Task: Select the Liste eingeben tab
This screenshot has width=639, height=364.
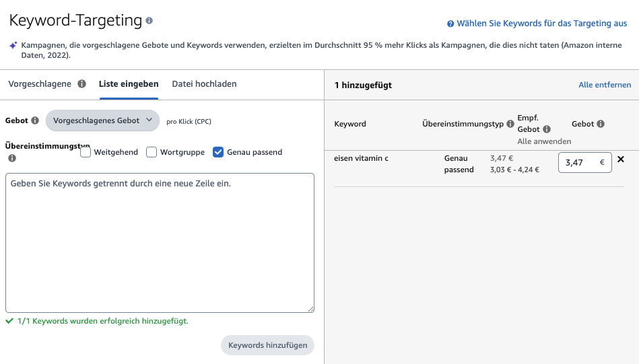Action: pyautogui.click(x=129, y=84)
